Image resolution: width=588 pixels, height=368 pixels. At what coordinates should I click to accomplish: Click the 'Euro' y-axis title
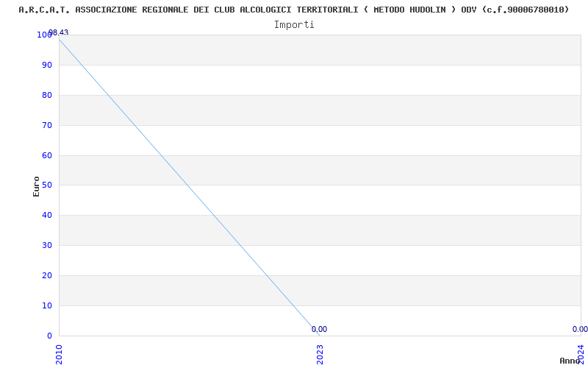pyautogui.click(x=36, y=187)
